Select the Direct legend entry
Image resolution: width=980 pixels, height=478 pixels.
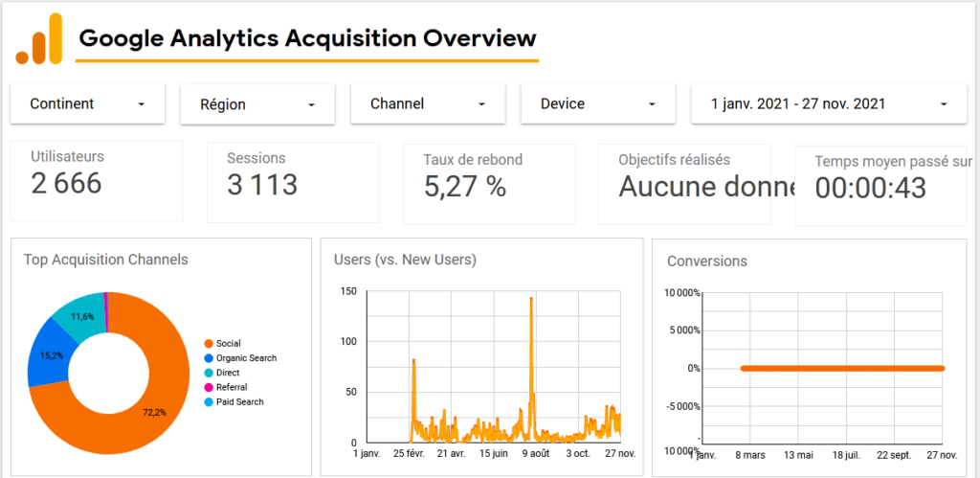click(228, 373)
